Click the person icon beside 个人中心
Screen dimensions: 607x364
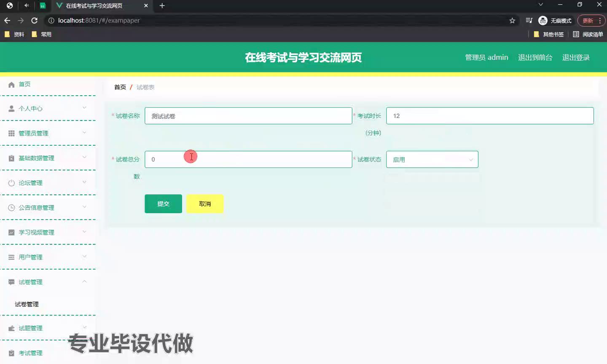[11, 109]
